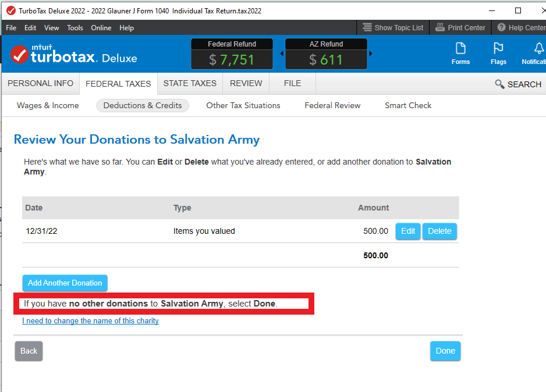Click left arrow beside AZ Refund
546x392 pixels.
point(282,54)
